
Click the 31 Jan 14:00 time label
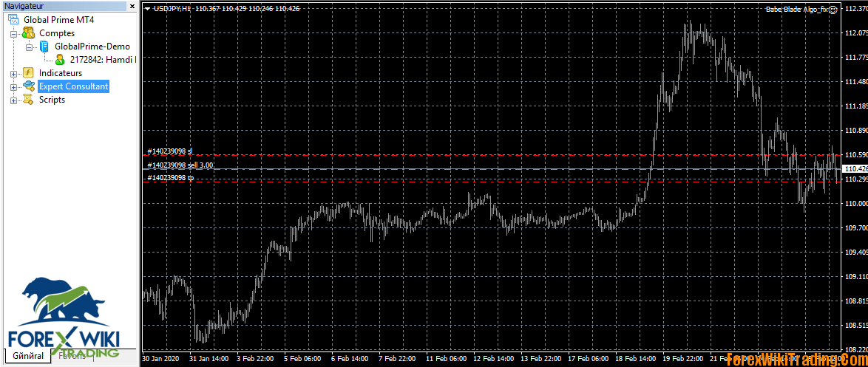209,358
